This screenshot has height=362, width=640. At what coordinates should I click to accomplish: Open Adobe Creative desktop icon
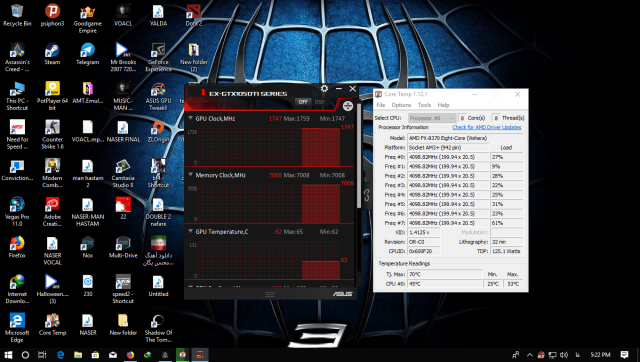pyautogui.click(x=52, y=212)
